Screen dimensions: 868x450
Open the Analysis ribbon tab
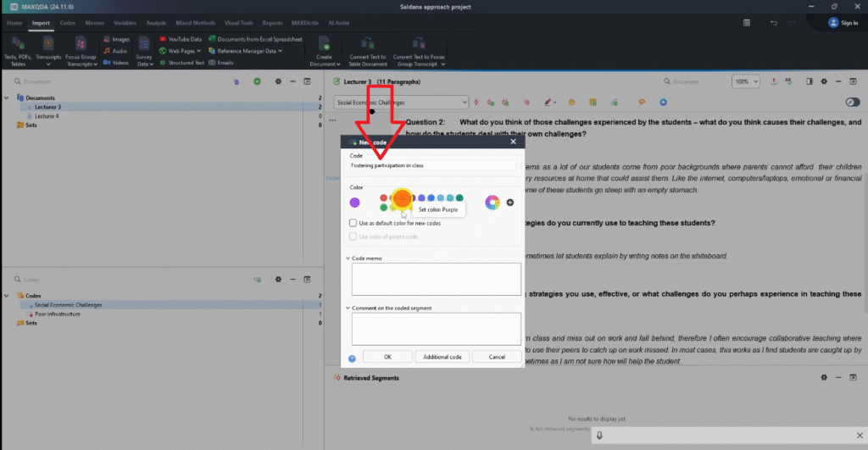point(156,23)
